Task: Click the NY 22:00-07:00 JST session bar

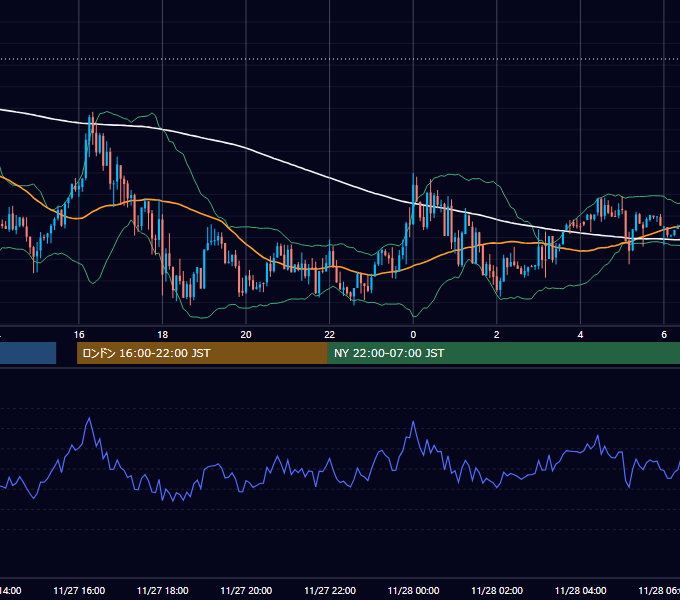Action: click(x=503, y=353)
